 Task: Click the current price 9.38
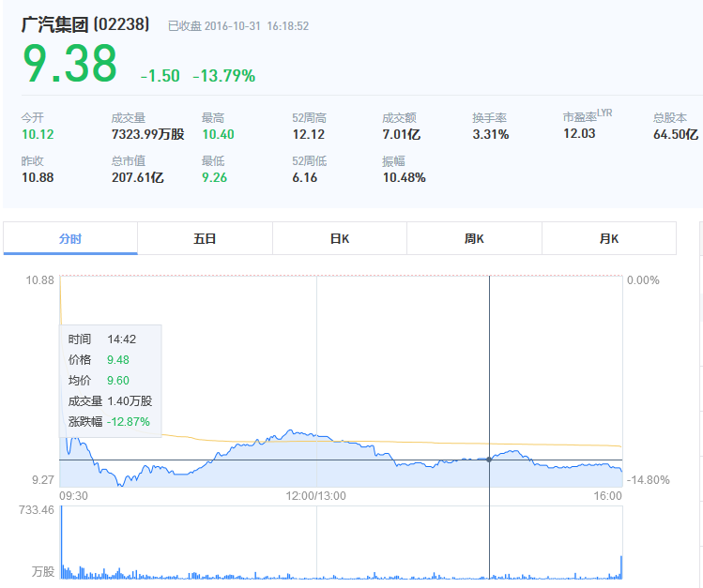point(70,64)
